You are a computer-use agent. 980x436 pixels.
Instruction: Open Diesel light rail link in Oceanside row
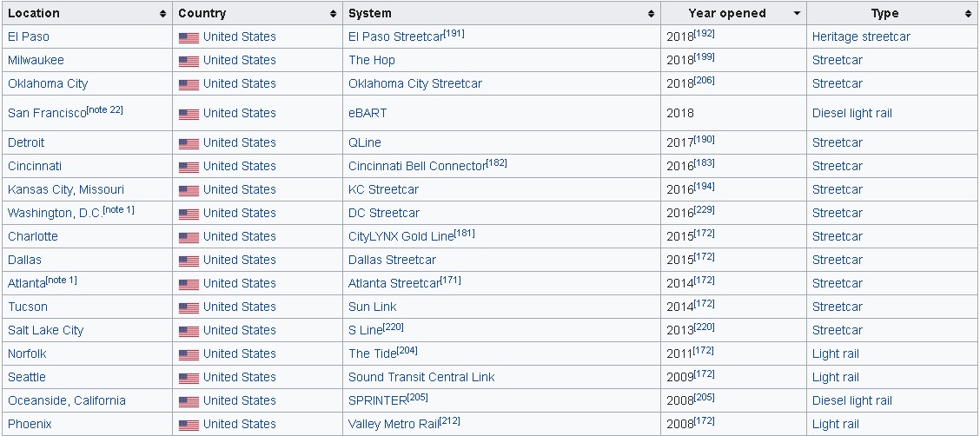(x=852, y=400)
